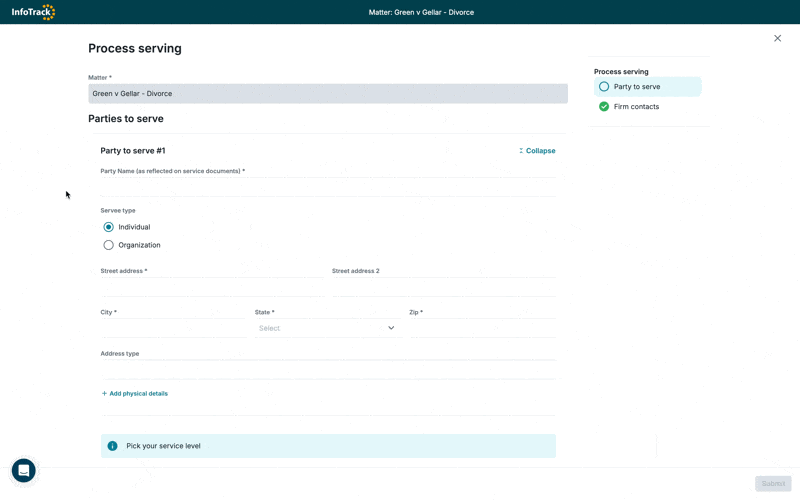
Task: Click the Collapse link text
Action: coord(541,151)
